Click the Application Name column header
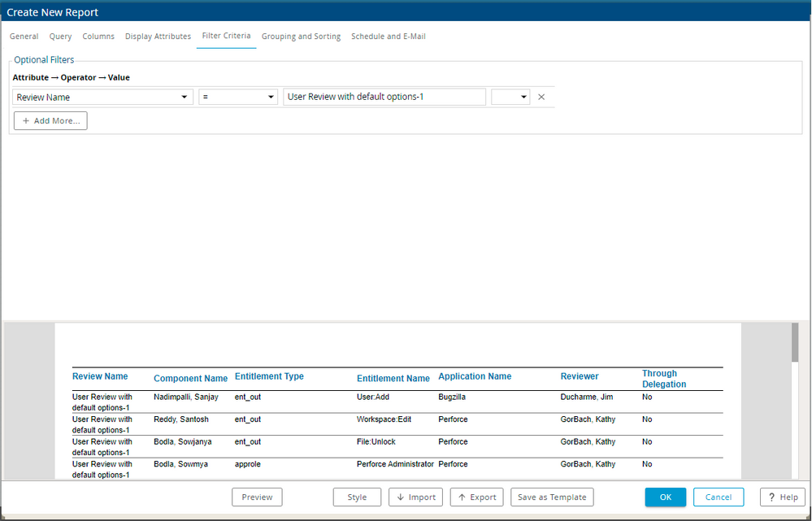812x521 pixels. [475, 376]
